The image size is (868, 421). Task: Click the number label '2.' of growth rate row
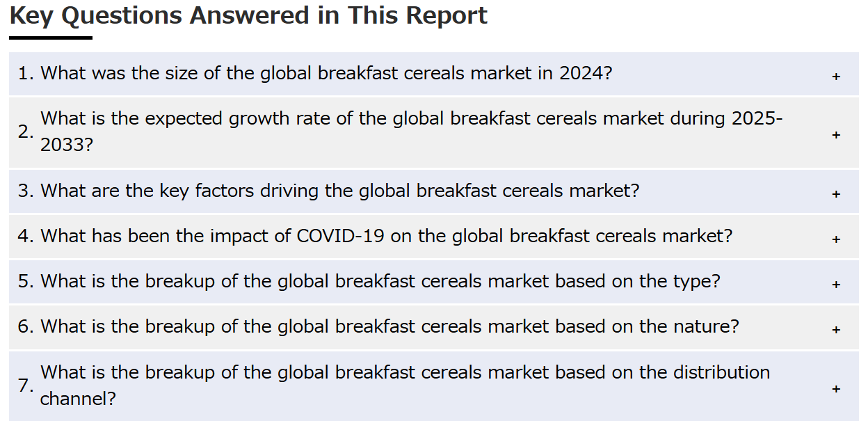pos(26,132)
